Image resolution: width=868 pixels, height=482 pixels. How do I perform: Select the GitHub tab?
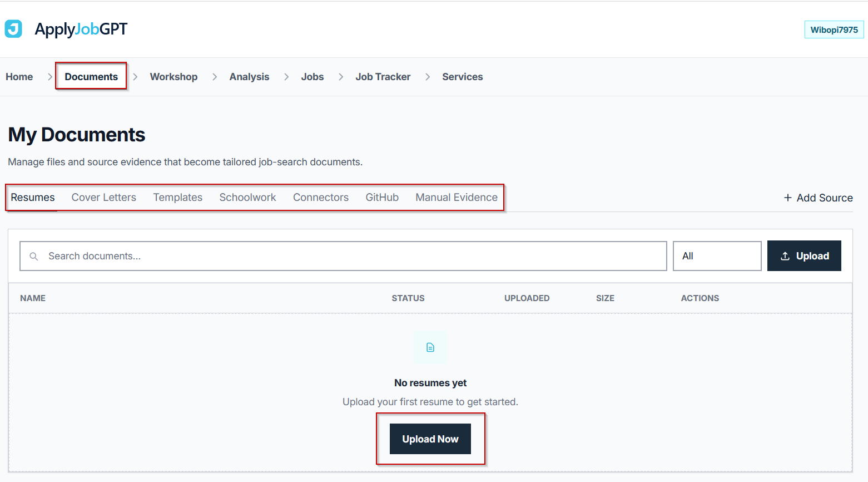tap(382, 198)
